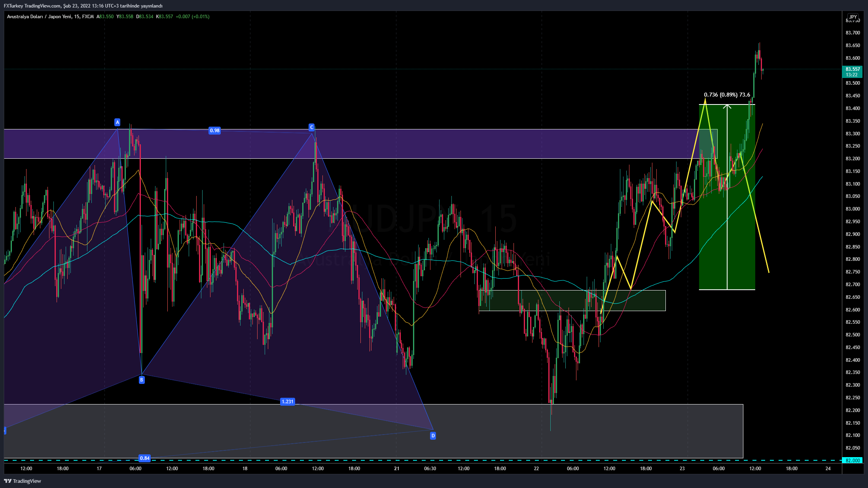The height and width of the screenshot is (488, 868).
Task: Click the 83.000 price axis label
Action: pyautogui.click(x=853, y=209)
